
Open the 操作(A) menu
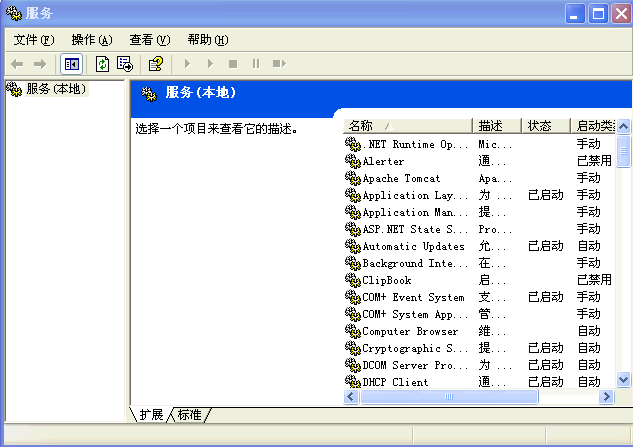click(x=92, y=40)
